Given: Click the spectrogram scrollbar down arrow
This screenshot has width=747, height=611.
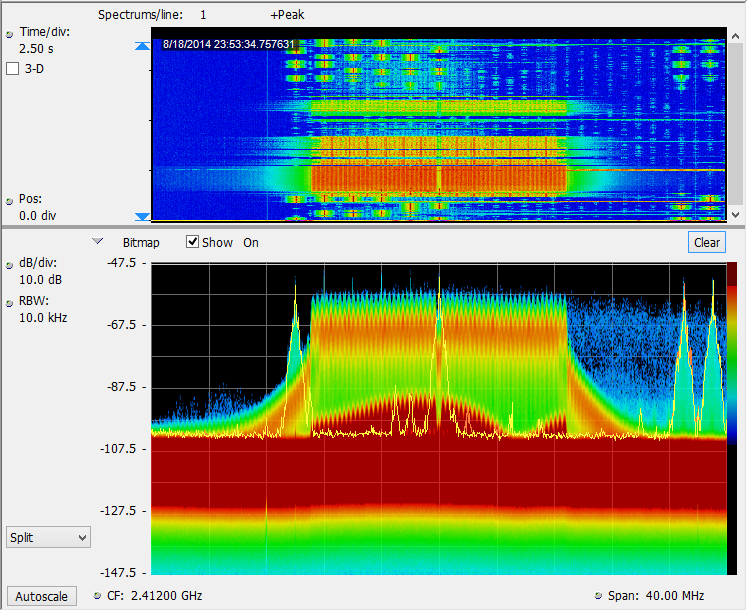Looking at the screenshot, I should tap(737, 215).
